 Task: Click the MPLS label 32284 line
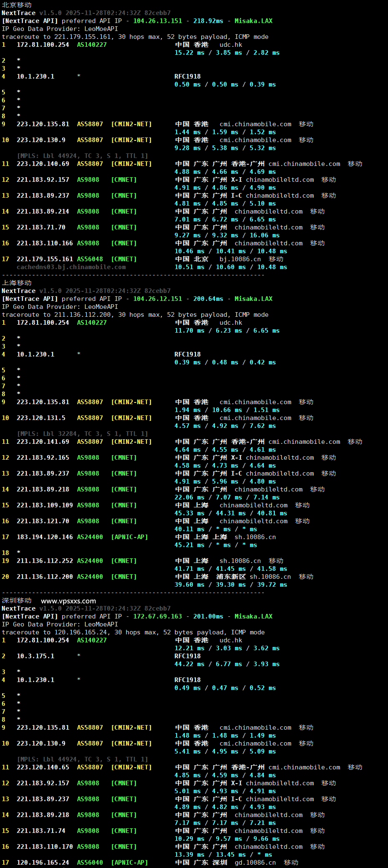tap(82, 434)
